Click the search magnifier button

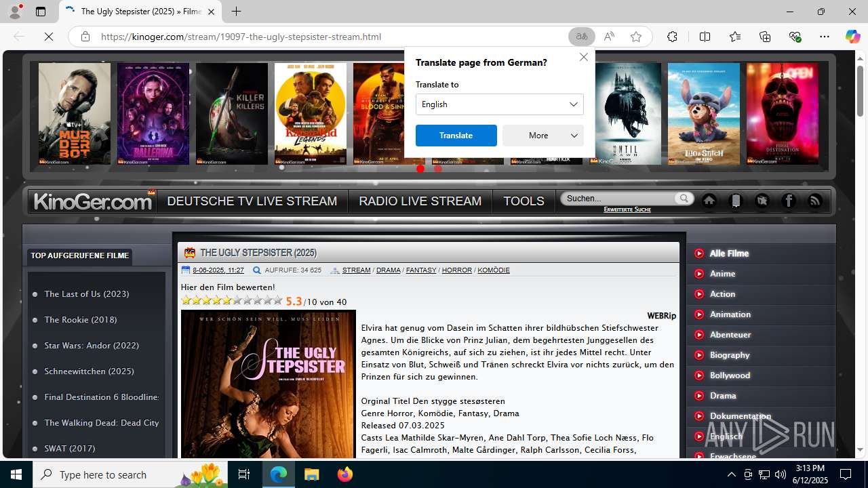click(684, 199)
